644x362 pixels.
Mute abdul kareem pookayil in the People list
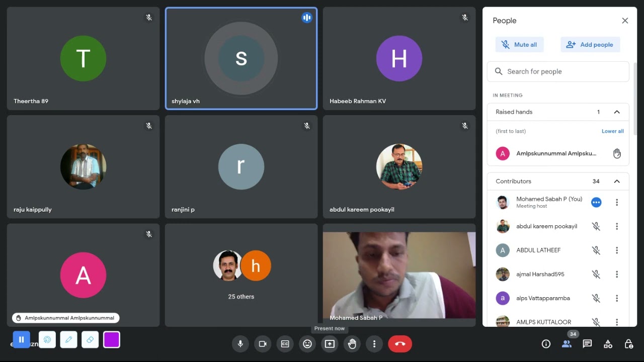click(x=596, y=227)
